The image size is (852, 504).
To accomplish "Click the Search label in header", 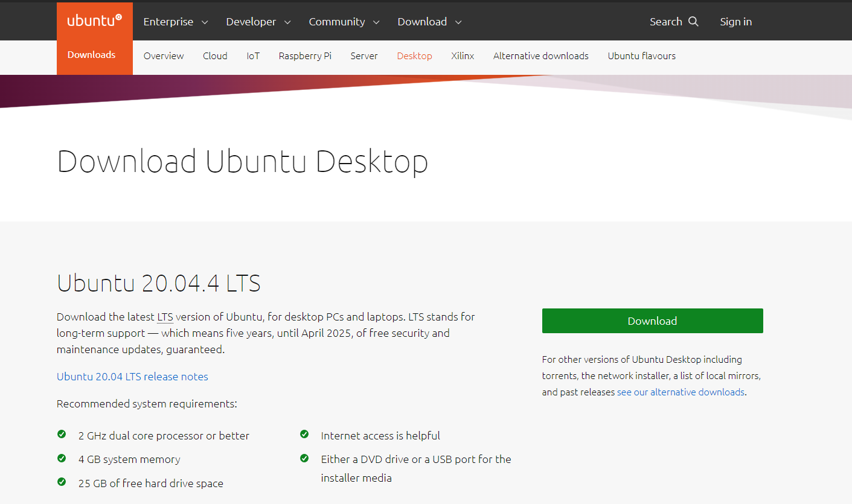I will (x=665, y=22).
